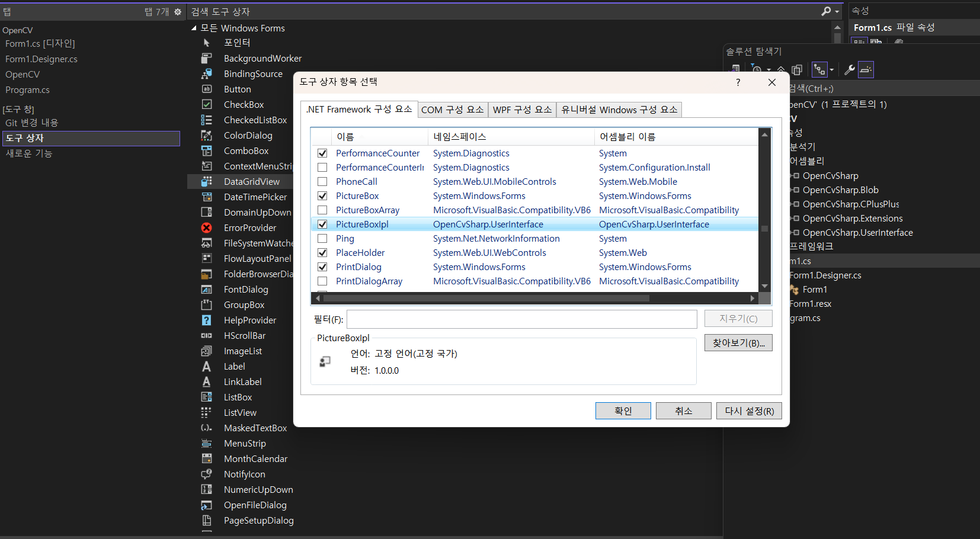
Task: Click the BindingSource toolbox icon
Action: point(206,73)
